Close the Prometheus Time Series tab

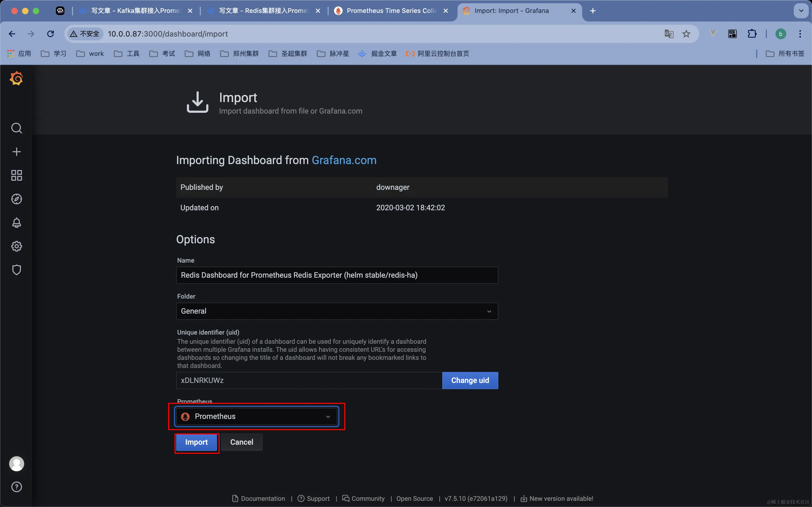point(445,11)
